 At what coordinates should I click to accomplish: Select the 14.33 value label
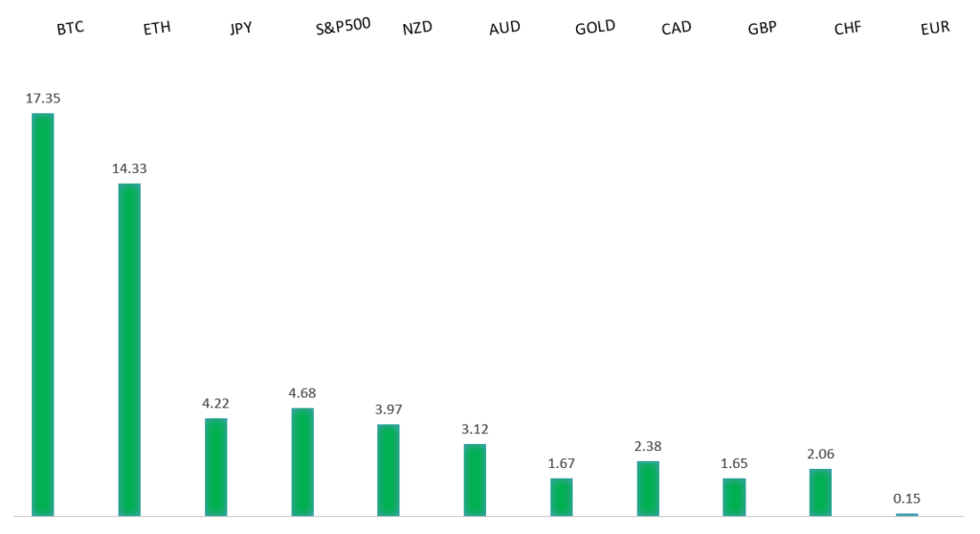pyautogui.click(x=129, y=168)
